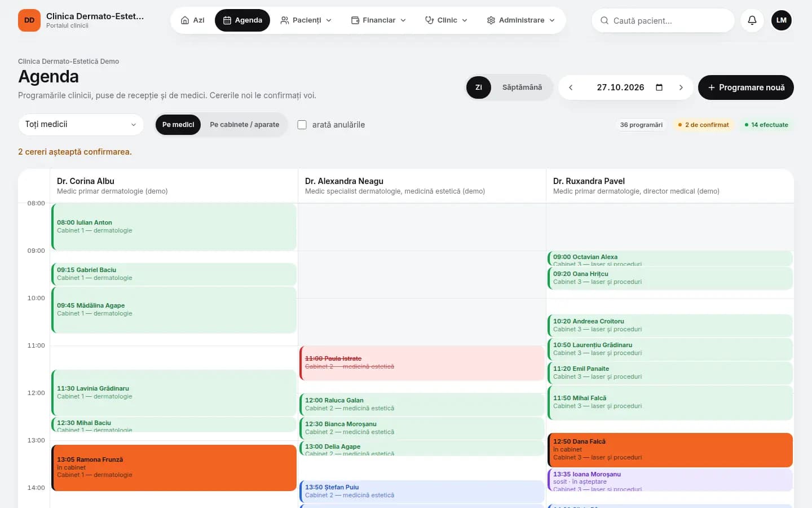Open the calendar date picker icon

(659, 87)
